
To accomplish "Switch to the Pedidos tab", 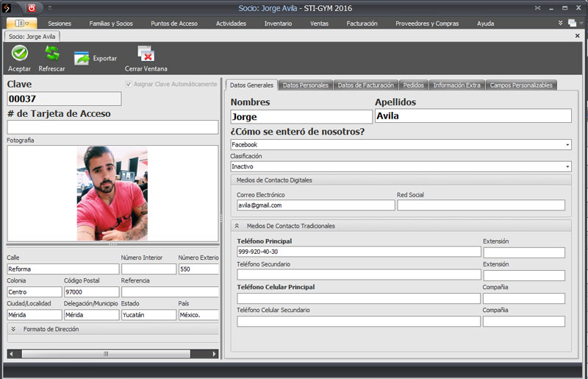I will 413,85.
